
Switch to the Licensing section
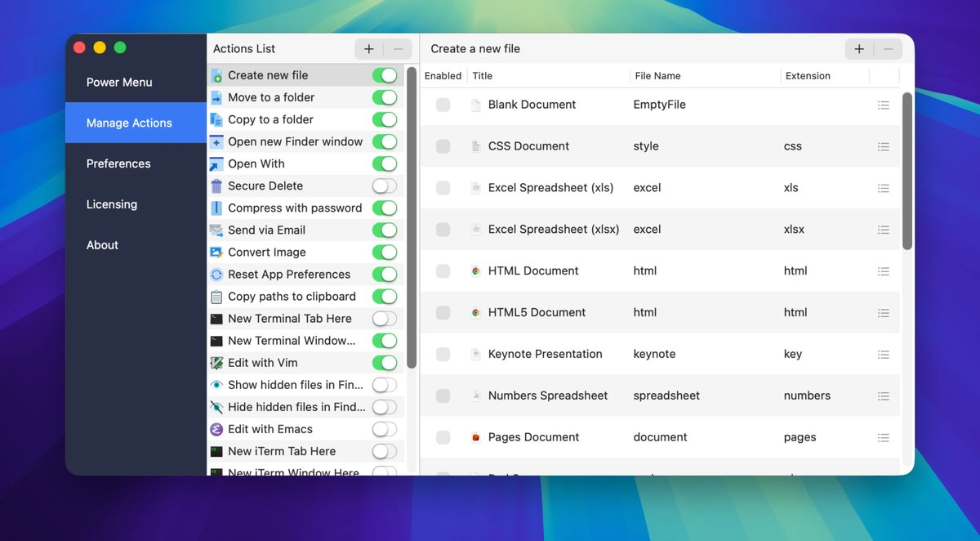[112, 204]
